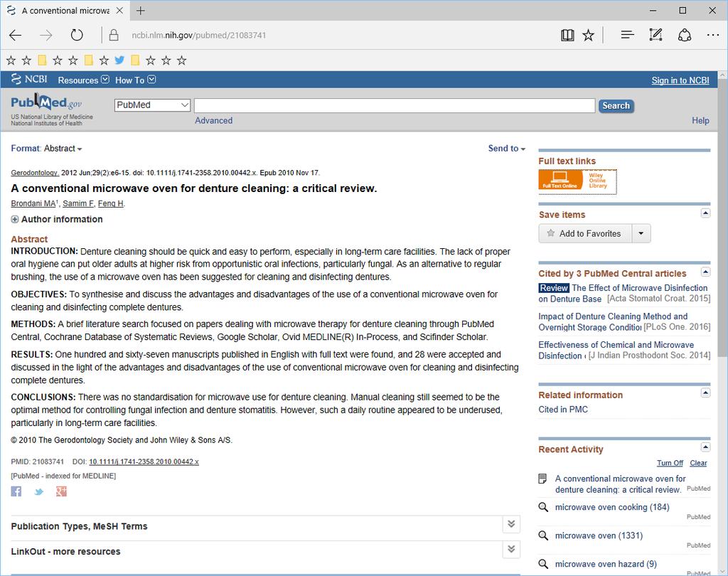The height and width of the screenshot is (576, 728).
Task: Click author Samim F
Action: (78, 203)
